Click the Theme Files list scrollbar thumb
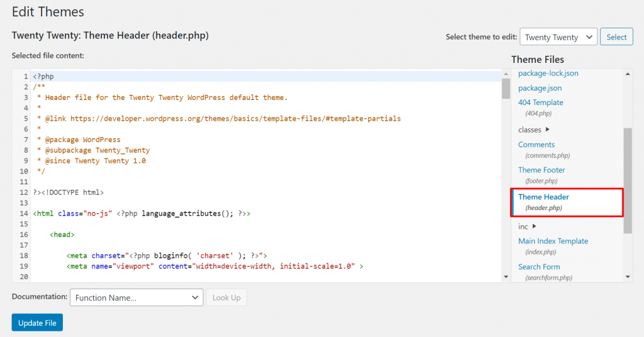Screen dimensions: 644x337 (628, 179)
